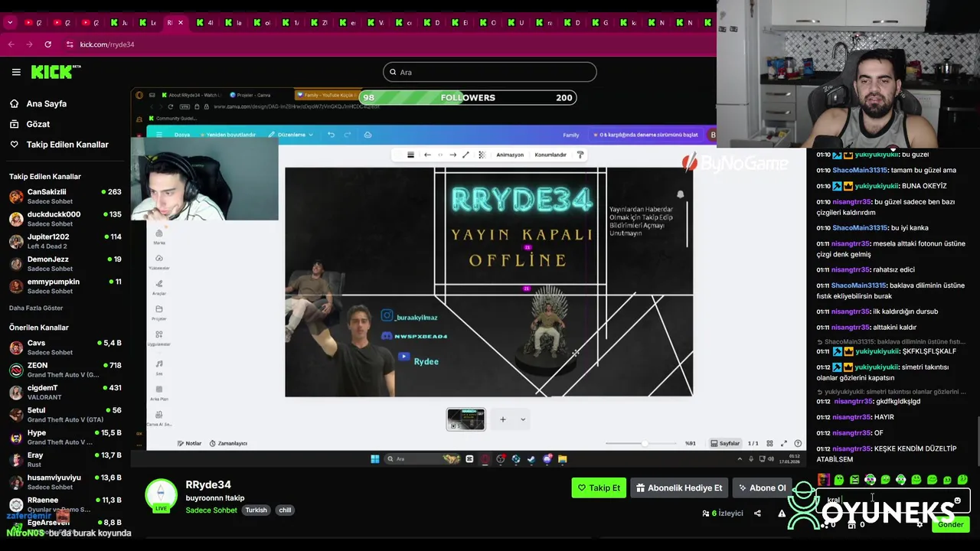Click the report warning icon
The height and width of the screenshot is (551, 980).
tap(782, 514)
